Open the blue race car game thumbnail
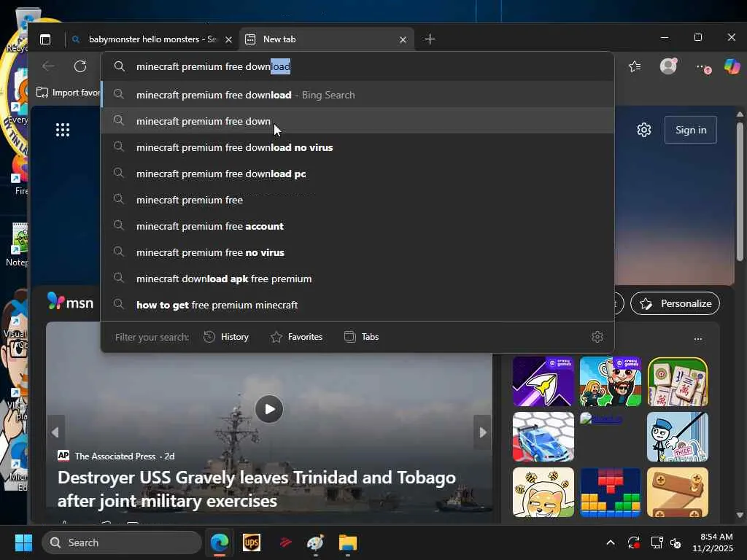The height and width of the screenshot is (560, 747). (543, 437)
